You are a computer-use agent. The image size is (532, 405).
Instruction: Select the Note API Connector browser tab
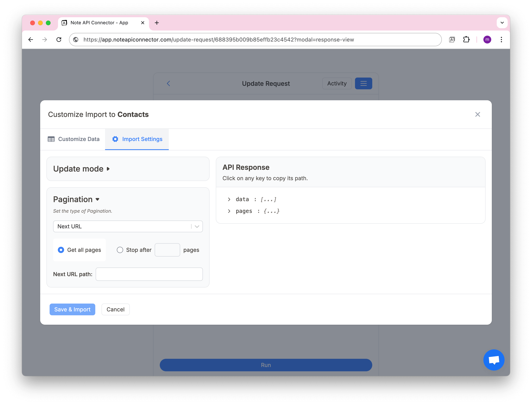pos(99,23)
